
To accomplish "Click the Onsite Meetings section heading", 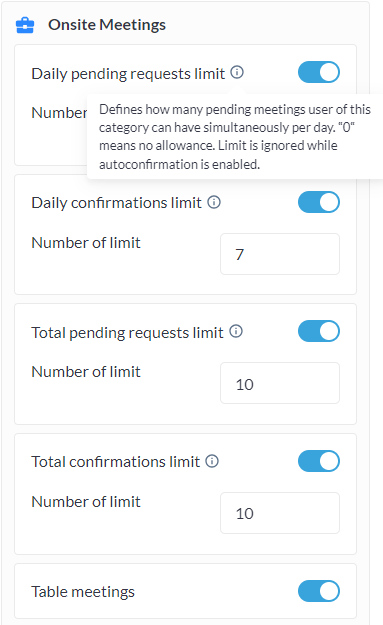I will [107, 25].
